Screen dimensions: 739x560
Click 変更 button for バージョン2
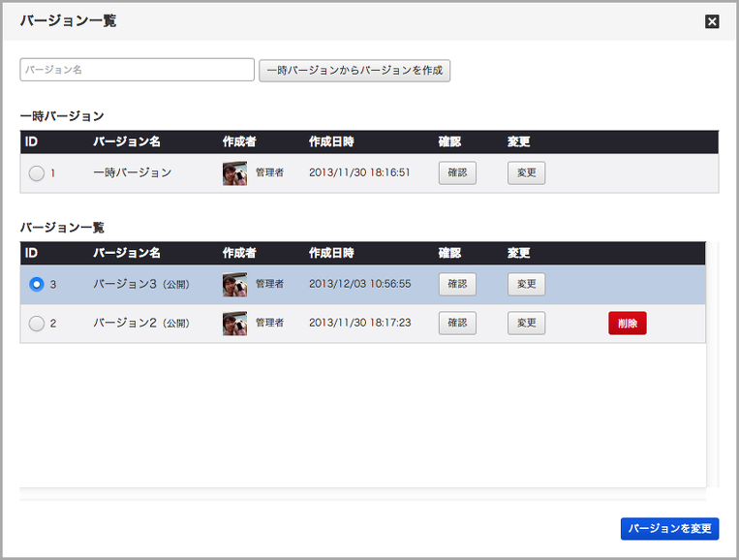[526, 324]
